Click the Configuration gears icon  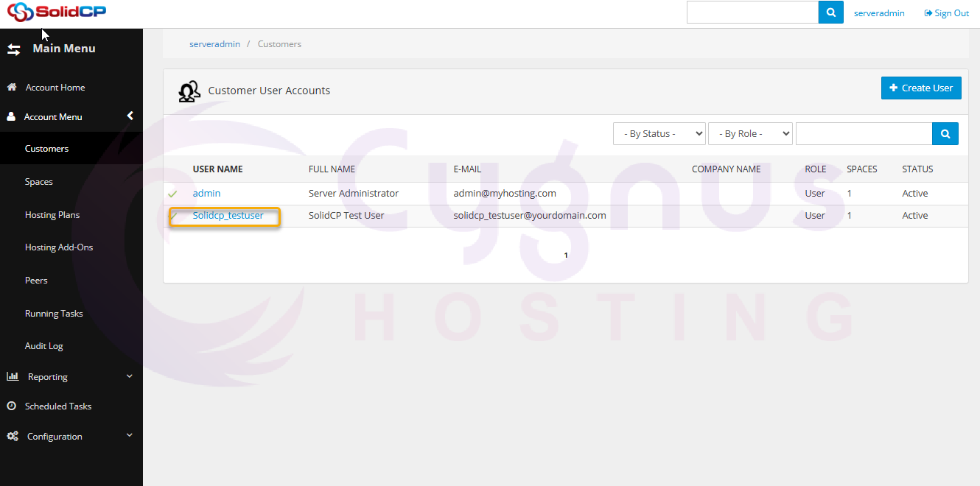pos(13,436)
